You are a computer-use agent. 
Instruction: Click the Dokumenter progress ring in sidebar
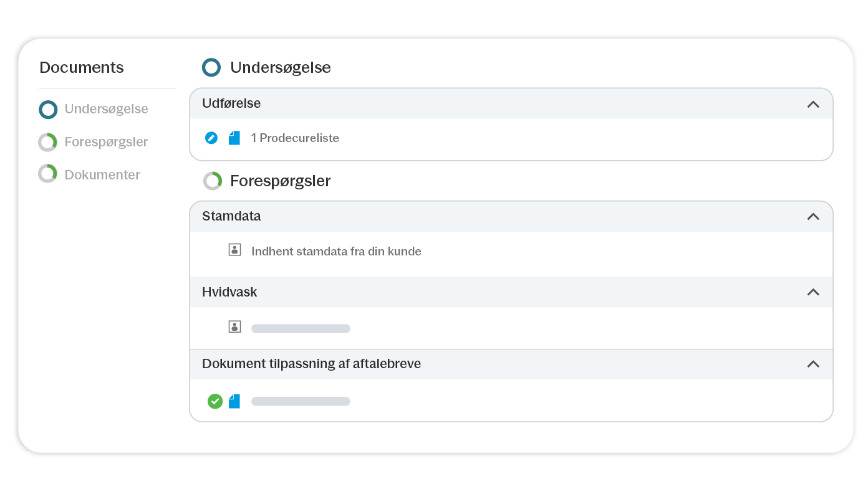[x=48, y=174]
